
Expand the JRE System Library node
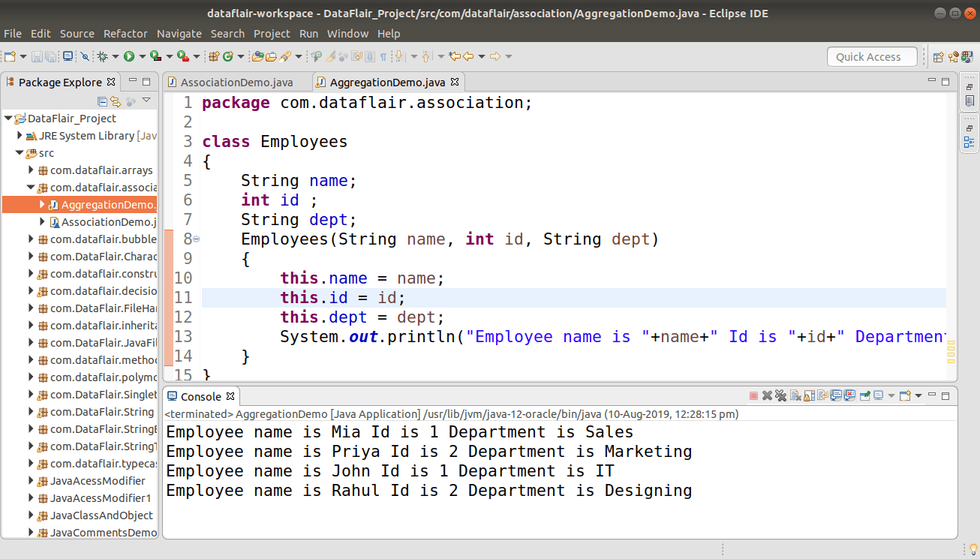20,136
